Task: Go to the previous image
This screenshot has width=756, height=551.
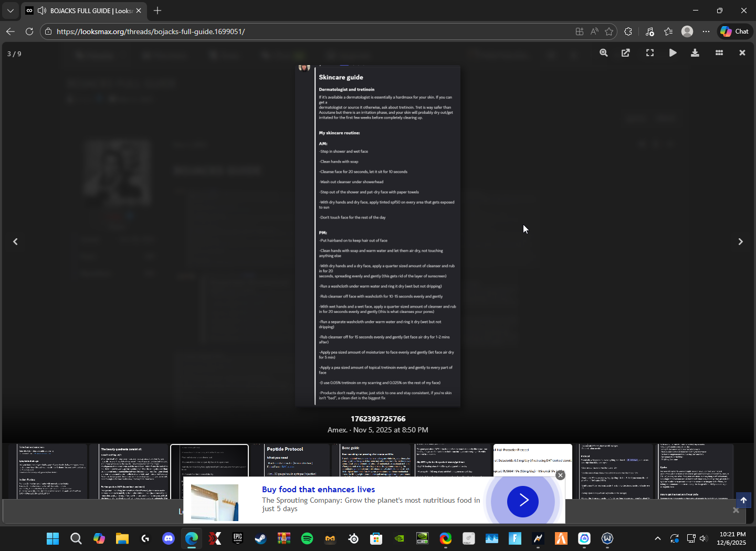Action: [x=15, y=242]
